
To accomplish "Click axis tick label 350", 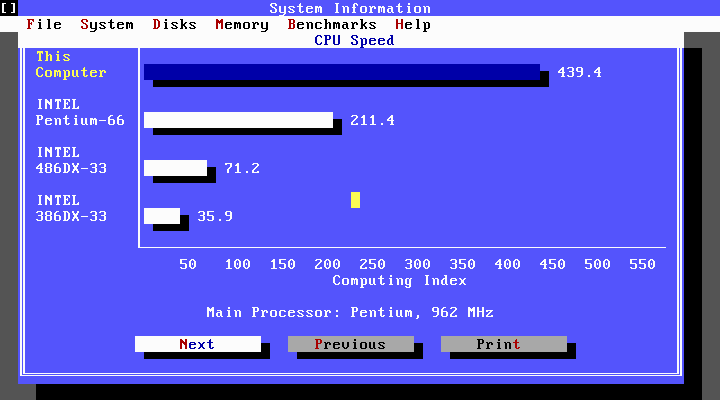I will [462, 264].
